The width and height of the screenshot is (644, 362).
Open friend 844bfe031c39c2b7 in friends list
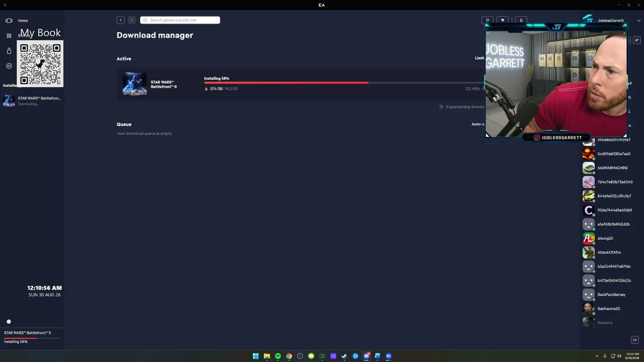[608, 196]
